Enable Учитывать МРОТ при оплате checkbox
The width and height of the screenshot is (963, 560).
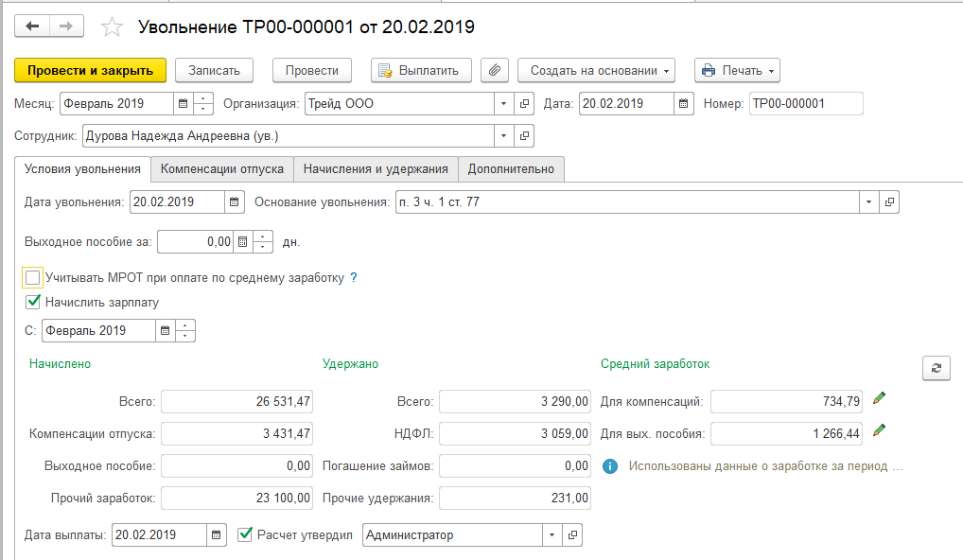pos(32,277)
